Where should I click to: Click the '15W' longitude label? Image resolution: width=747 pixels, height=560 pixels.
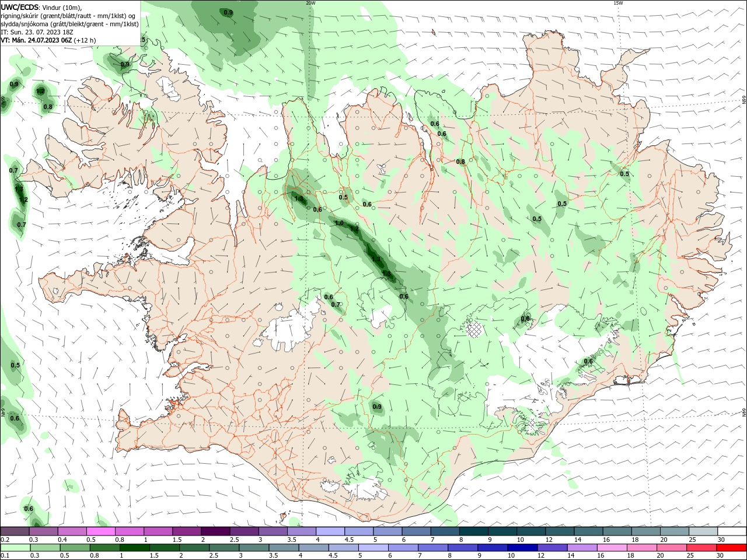618,3
